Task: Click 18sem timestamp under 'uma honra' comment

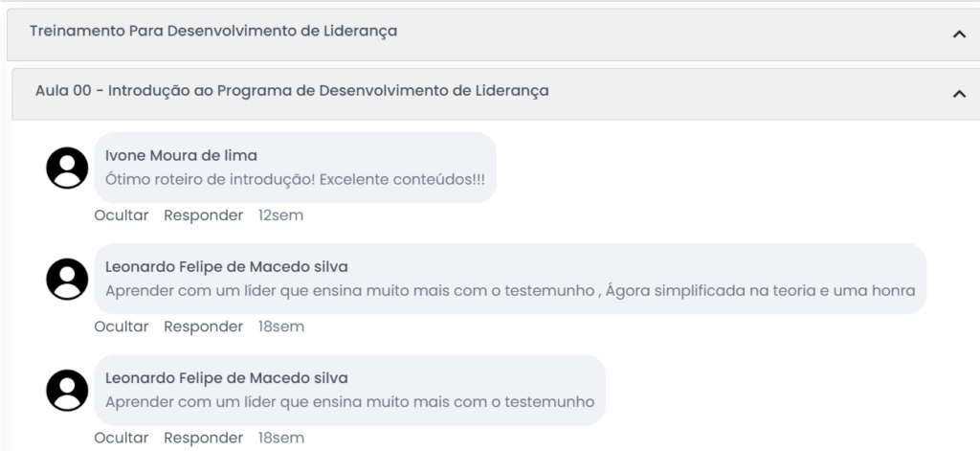Action: coord(280,327)
